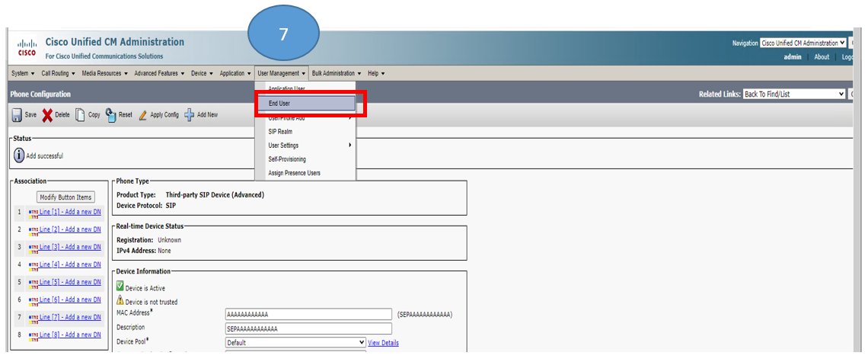The width and height of the screenshot is (868, 359).
Task: Select End User from the menu
Action: [x=306, y=104]
